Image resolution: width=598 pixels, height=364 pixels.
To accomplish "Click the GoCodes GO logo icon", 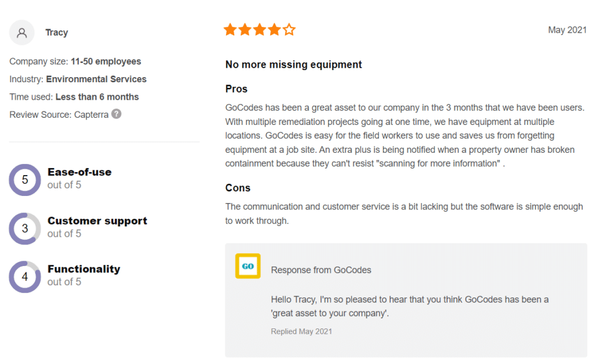I will click(x=248, y=266).
